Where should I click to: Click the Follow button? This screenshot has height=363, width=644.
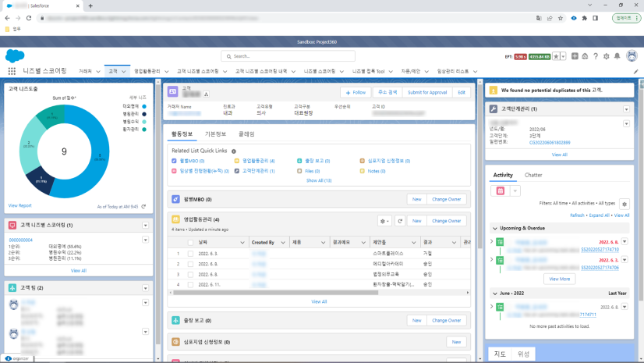356,92
